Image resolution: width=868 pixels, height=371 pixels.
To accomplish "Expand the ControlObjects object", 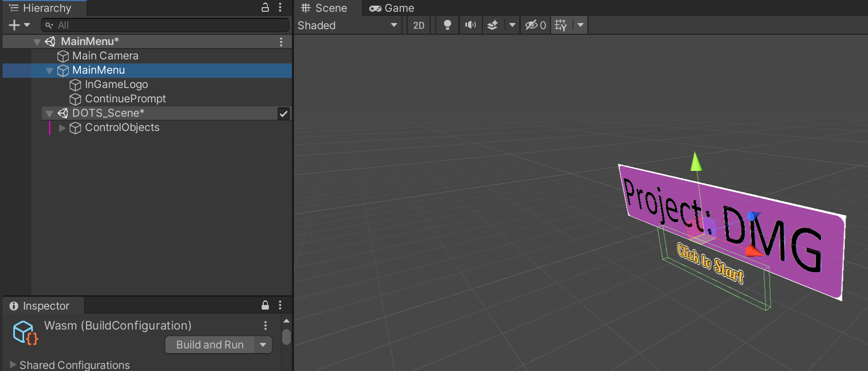I will coord(62,128).
